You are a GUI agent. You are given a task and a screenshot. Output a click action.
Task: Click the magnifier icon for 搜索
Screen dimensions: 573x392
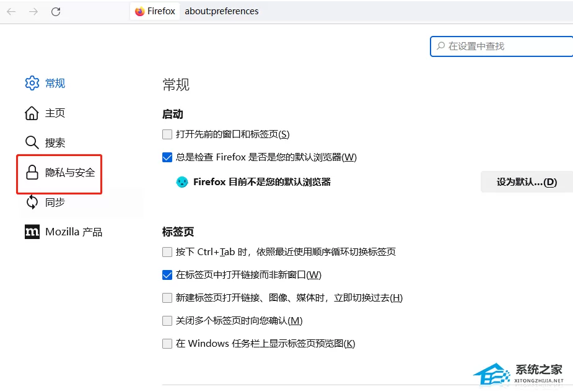pos(32,142)
